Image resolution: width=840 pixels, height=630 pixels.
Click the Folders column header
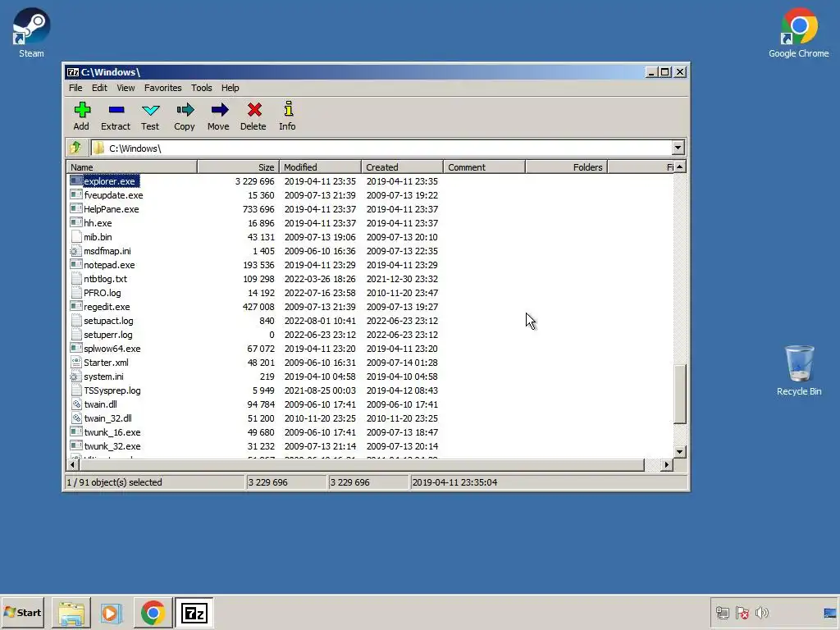point(566,167)
